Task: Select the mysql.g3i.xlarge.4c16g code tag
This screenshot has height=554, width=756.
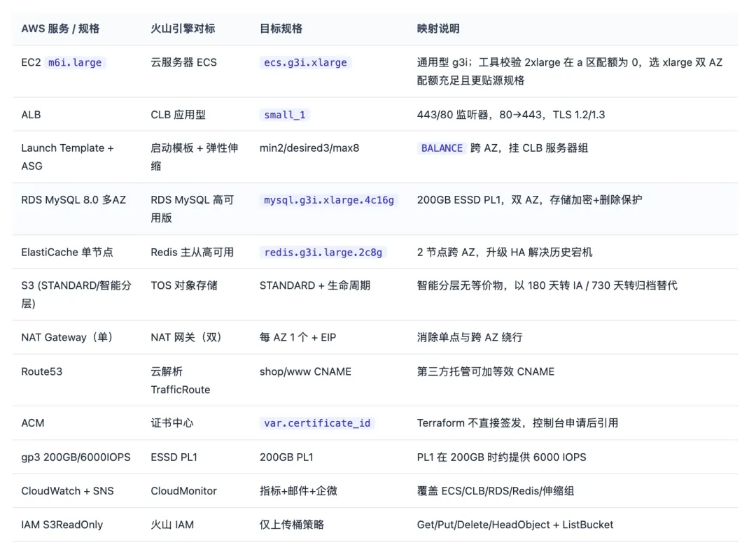Action: (x=329, y=200)
